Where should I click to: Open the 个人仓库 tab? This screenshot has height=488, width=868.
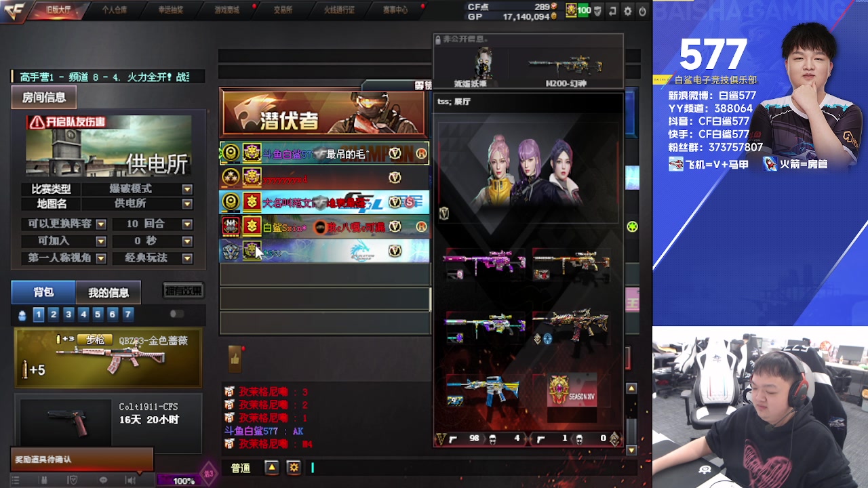(x=114, y=9)
